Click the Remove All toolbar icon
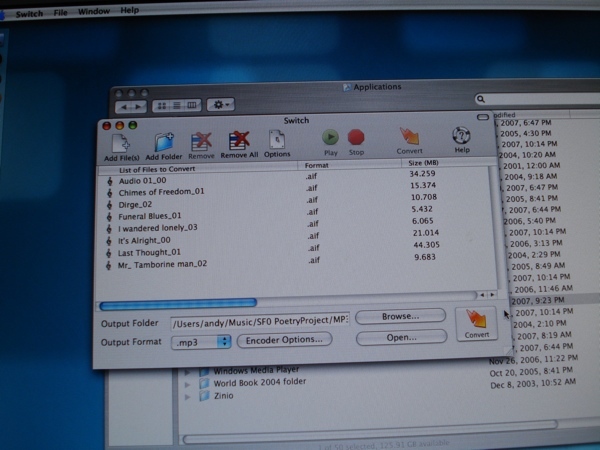Viewport: 600px width, 450px height. coord(239,141)
